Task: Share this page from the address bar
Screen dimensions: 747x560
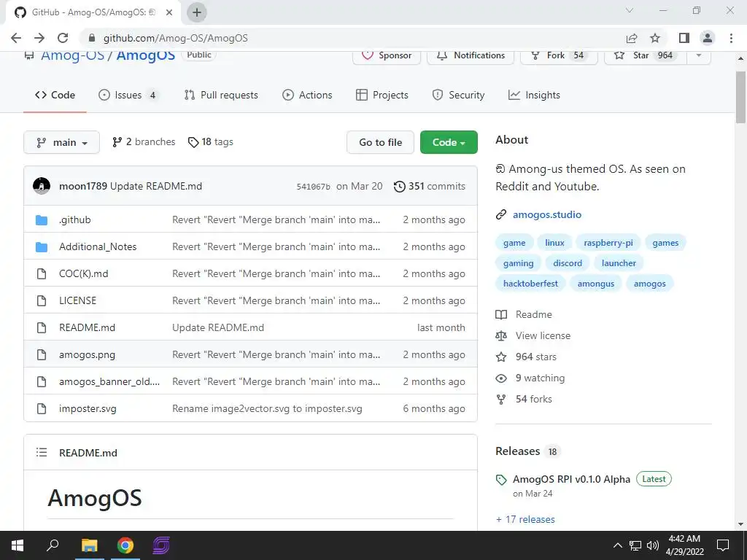Action: click(632, 38)
